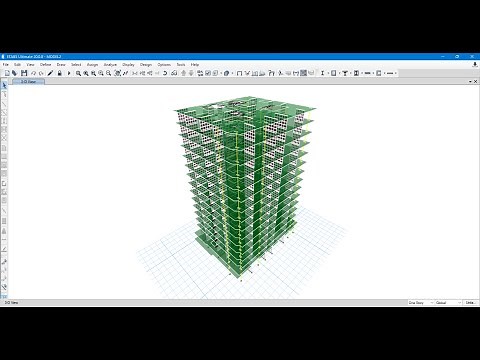Image resolution: width=480 pixels, height=360 pixels.
Task: Select the Pan view icon
Action: click(117, 73)
